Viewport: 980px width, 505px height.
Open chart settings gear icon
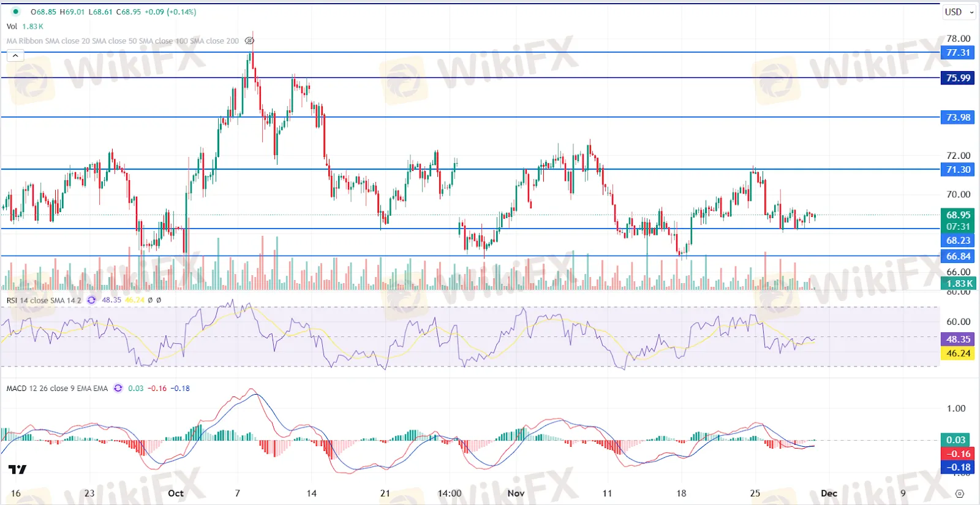coord(960,493)
